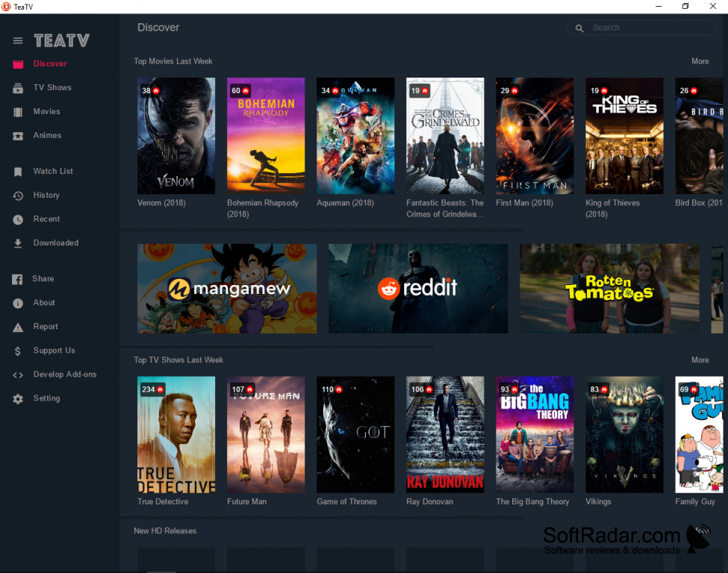
Task: Open the Bohemian Rhapsody poster
Action: tap(266, 136)
